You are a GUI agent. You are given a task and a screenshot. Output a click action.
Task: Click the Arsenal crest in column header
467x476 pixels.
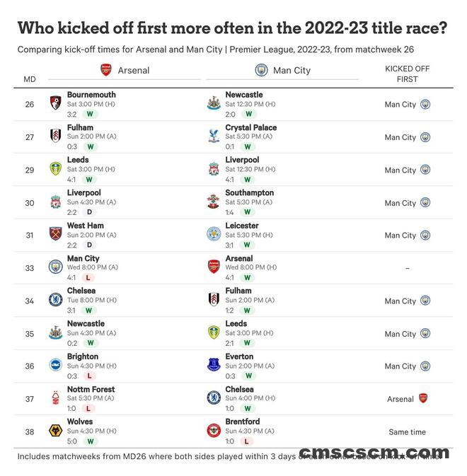coord(106,70)
